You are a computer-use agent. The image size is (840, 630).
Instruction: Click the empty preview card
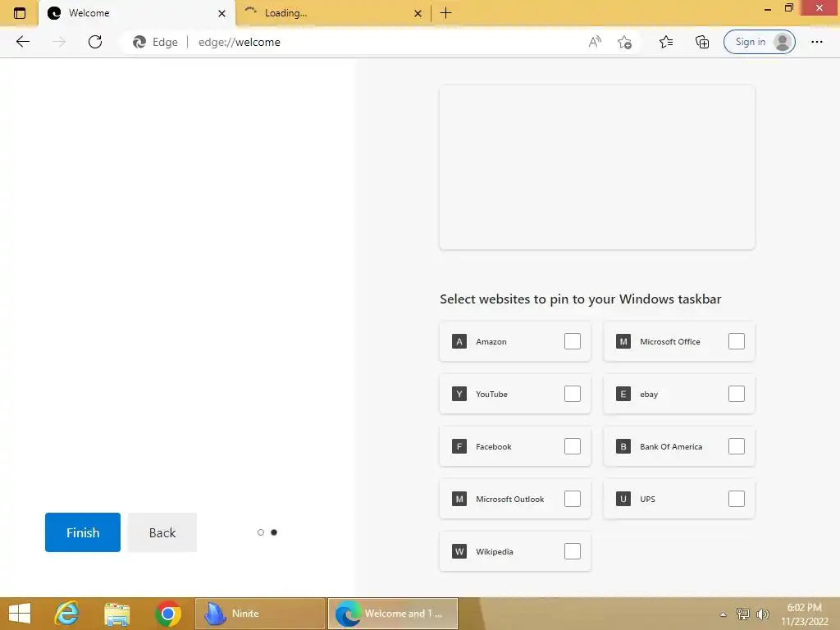[x=597, y=167]
